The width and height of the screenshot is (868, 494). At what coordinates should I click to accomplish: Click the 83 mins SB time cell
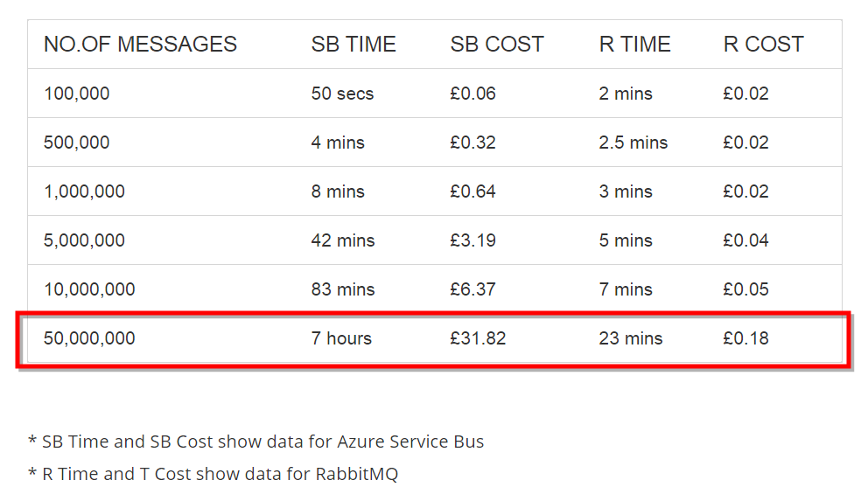(x=343, y=289)
